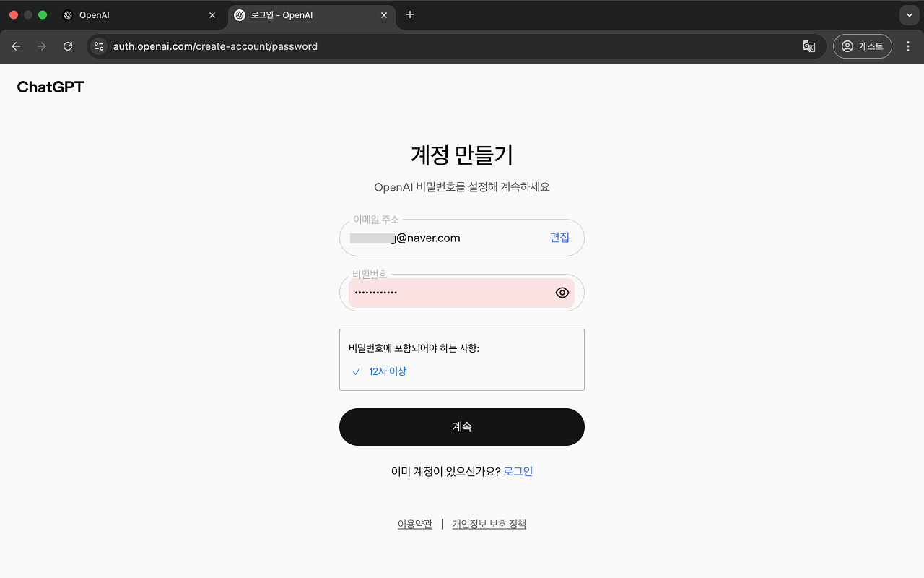This screenshot has height=578, width=924.
Task: Click the 비밀번호에 포함되어야 하는 사항 text
Action: [414, 348]
